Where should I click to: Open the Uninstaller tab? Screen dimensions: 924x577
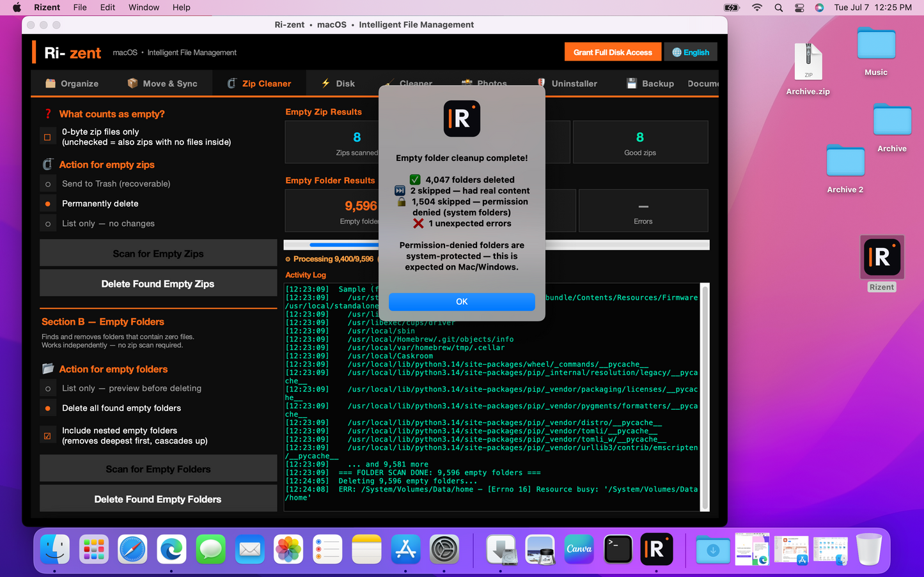tap(567, 84)
